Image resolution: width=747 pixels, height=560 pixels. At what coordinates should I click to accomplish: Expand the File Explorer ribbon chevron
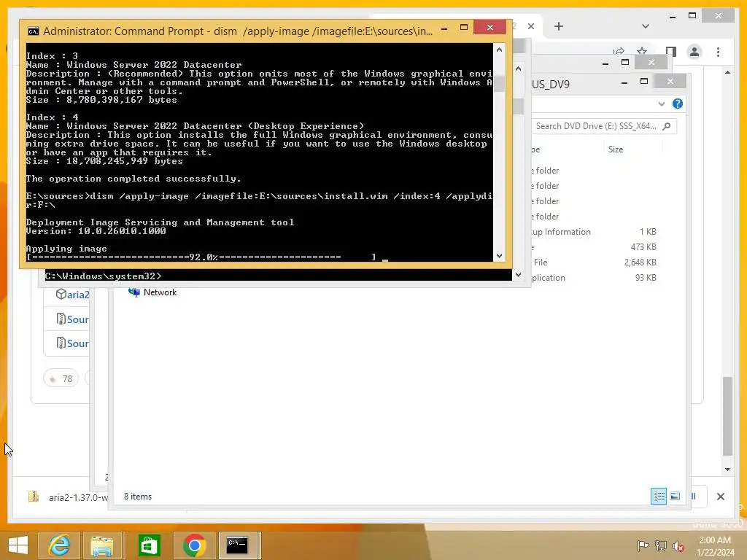click(661, 104)
